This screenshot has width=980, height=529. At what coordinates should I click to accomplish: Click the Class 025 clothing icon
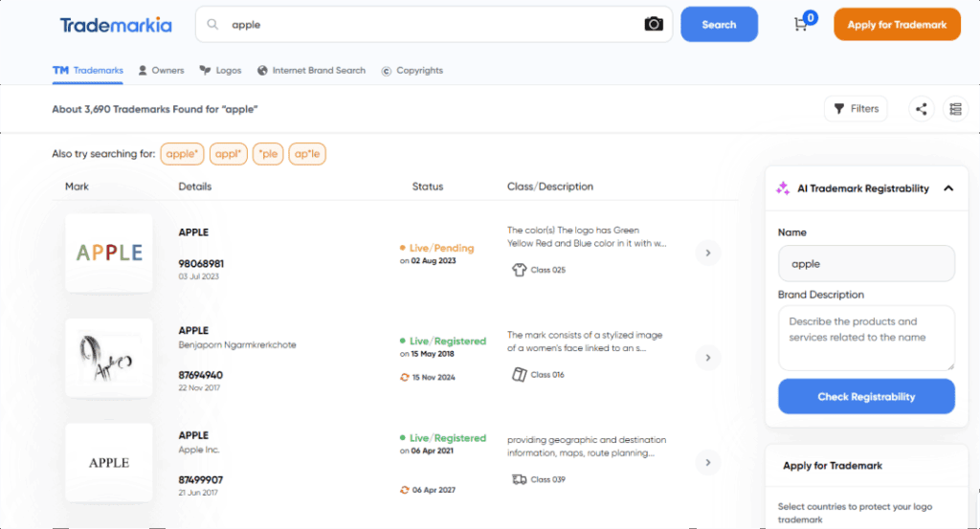coord(520,270)
